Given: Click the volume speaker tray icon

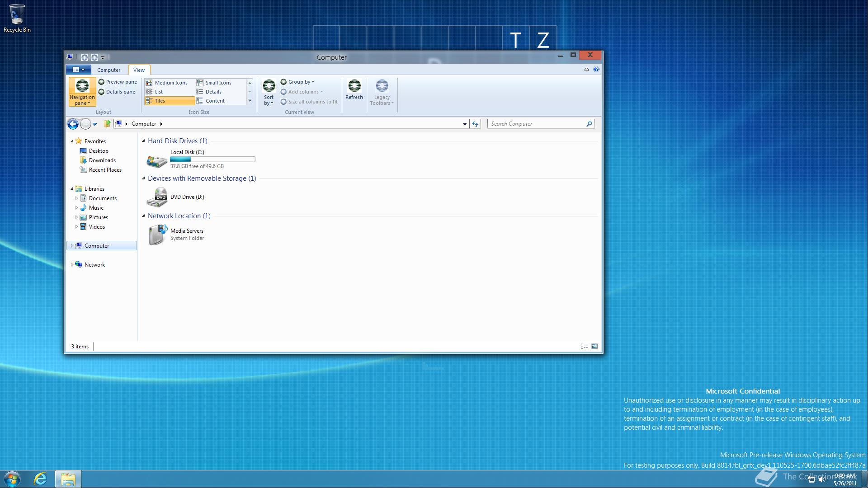Looking at the screenshot, I should click(822, 479).
